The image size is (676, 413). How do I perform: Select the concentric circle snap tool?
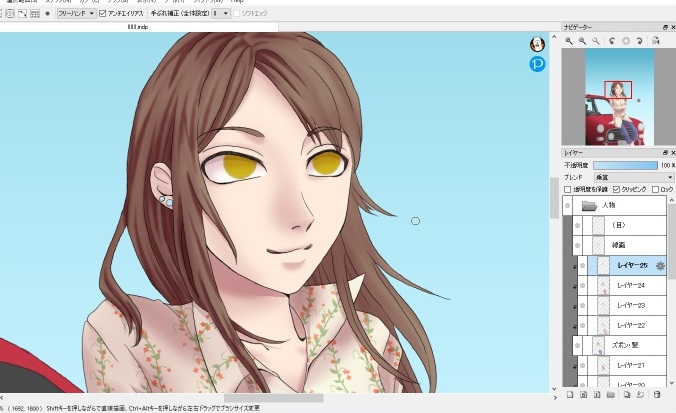[x=10, y=13]
